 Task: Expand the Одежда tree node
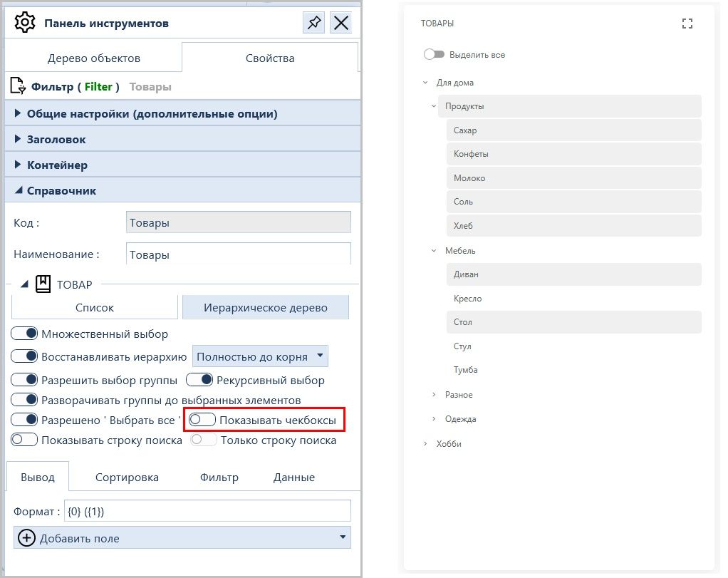(x=434, y=418)
